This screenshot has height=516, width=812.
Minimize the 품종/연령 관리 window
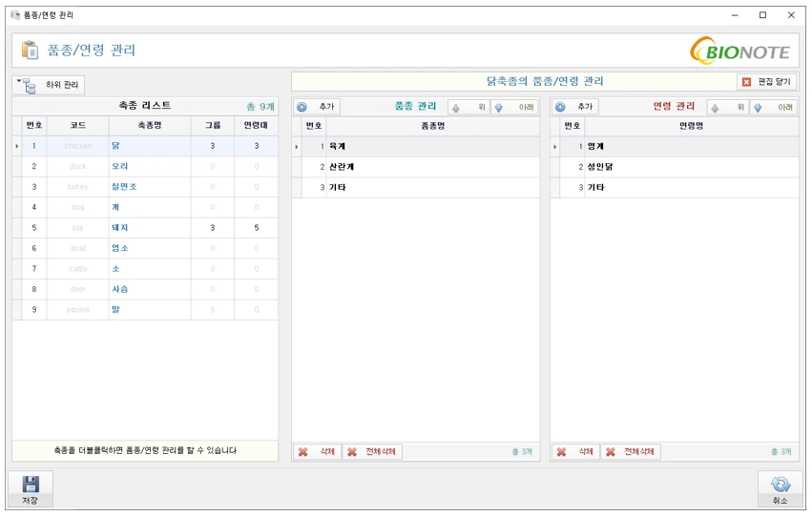(735, 15)
